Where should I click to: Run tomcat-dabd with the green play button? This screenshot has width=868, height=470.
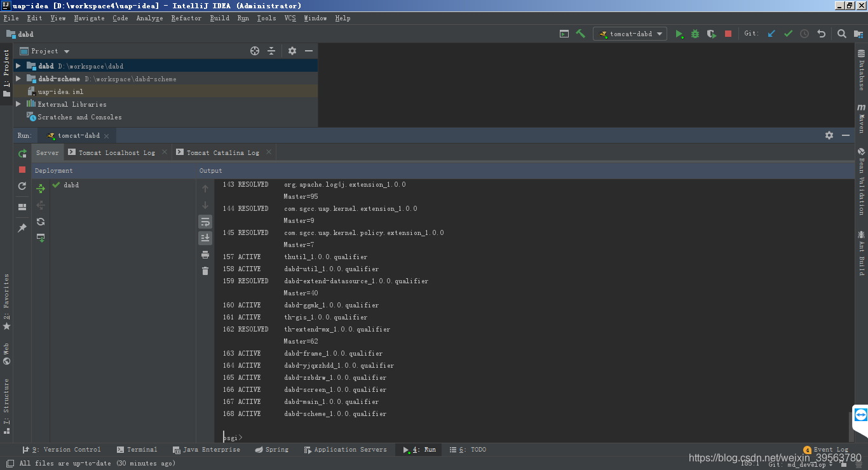pyautogui.click(x=679, y=34)
